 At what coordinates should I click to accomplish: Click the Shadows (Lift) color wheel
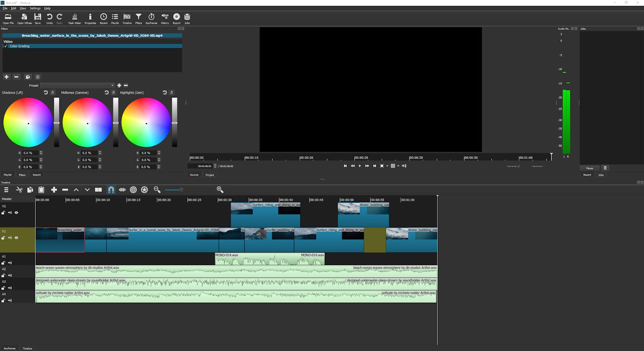pyautogui.click(x=29, y=122)
